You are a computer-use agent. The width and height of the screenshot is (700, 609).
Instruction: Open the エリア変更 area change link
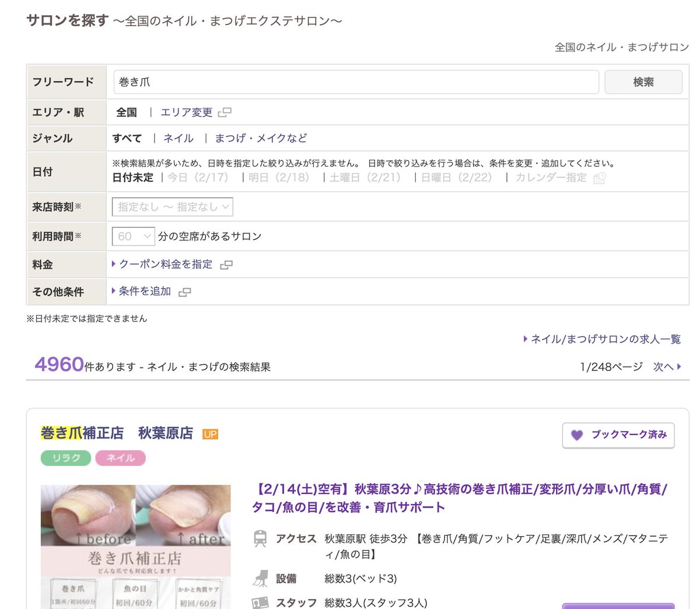[x=187, y=112]
